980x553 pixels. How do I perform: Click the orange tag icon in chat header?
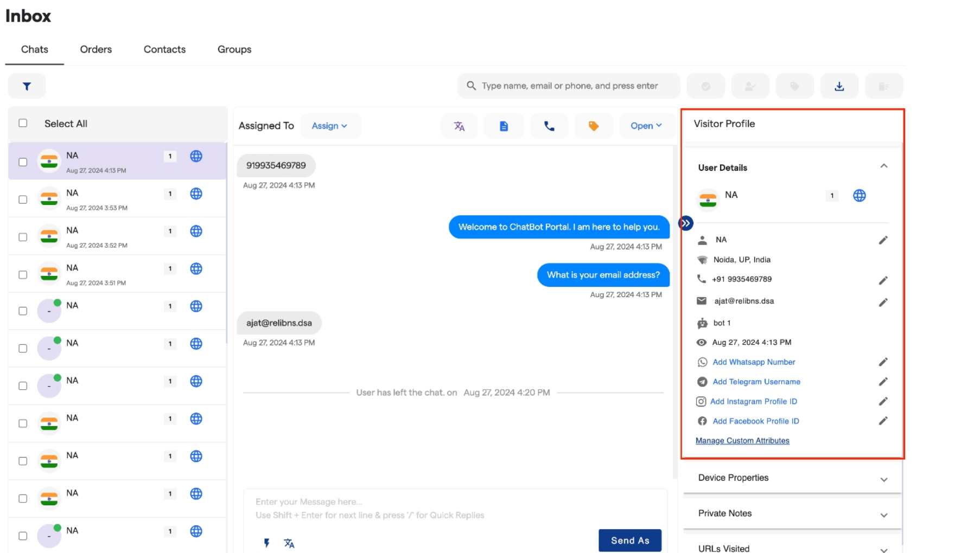(594, 126)
